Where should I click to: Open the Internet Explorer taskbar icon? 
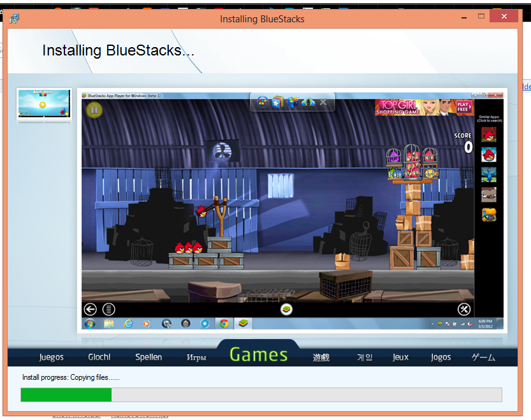[128, 324]
